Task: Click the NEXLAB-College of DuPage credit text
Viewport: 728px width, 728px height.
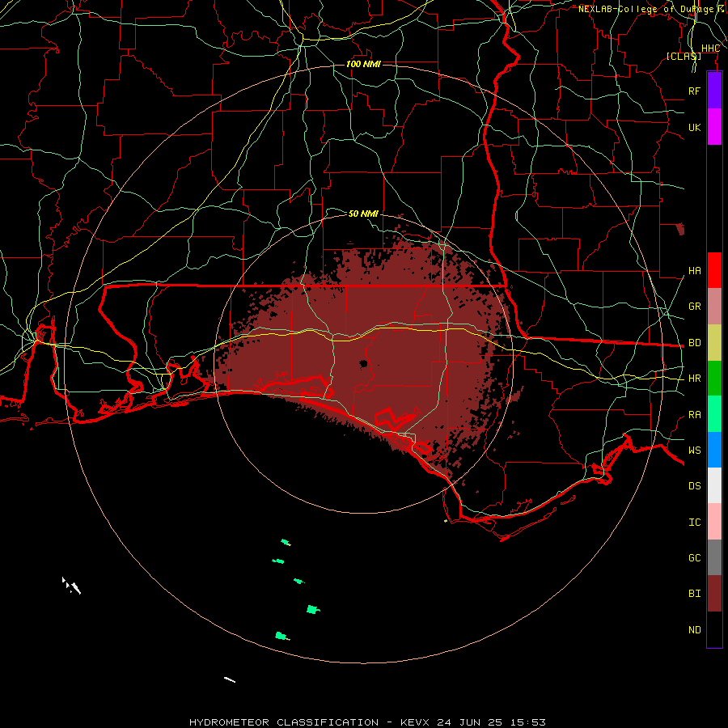Action: click(645, 9)
